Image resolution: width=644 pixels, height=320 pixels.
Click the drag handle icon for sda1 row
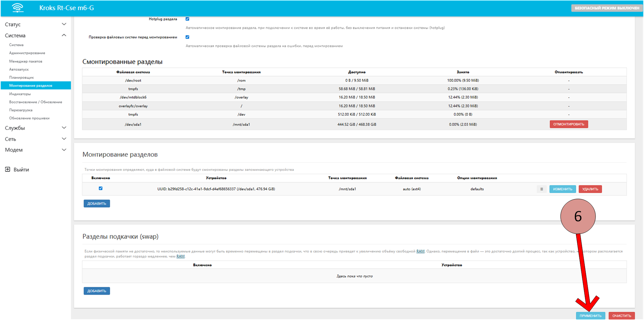(542, 189)
